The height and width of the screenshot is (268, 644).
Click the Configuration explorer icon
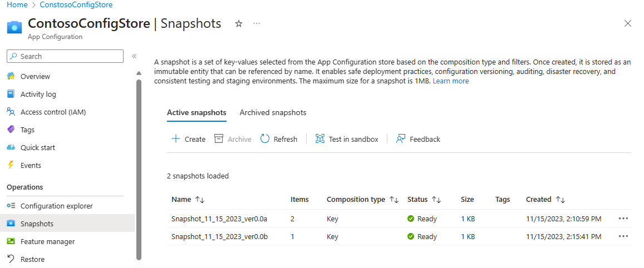click(11, 206)
